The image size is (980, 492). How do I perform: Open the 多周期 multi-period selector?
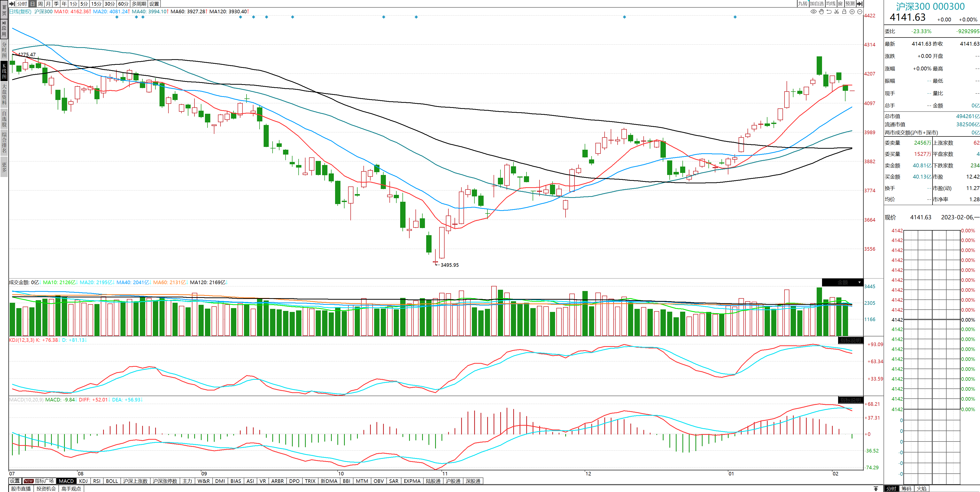pyautogui.click(x=139, y=3)
